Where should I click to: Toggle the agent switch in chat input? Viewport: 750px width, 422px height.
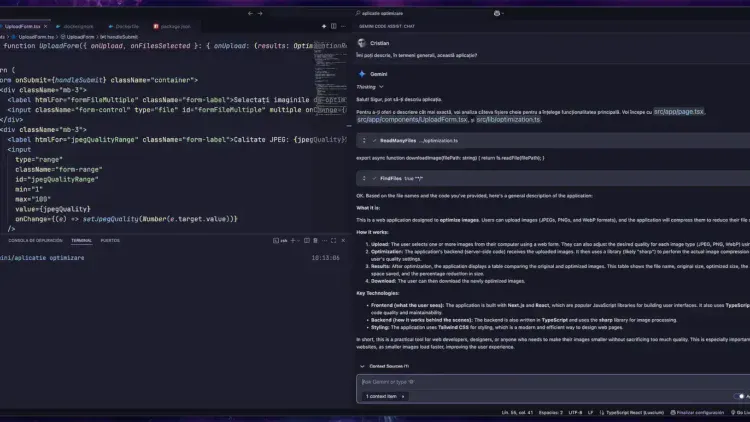pos(739,396)
